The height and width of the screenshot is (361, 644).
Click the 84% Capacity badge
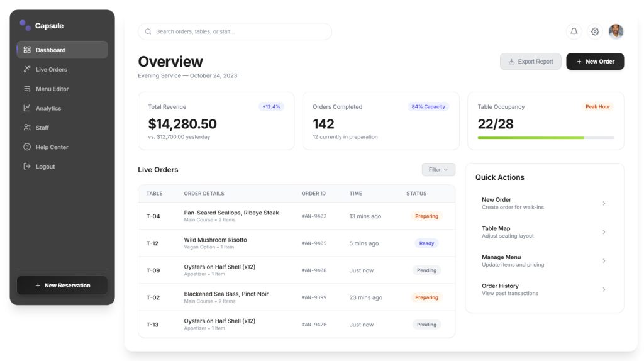pos(428,107)
